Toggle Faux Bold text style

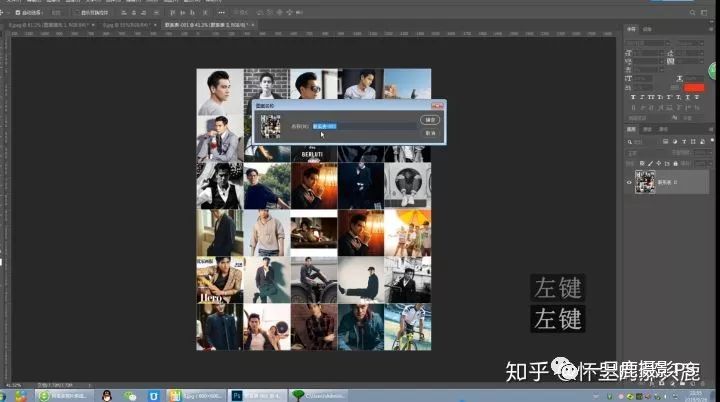(x=633, y=97)
